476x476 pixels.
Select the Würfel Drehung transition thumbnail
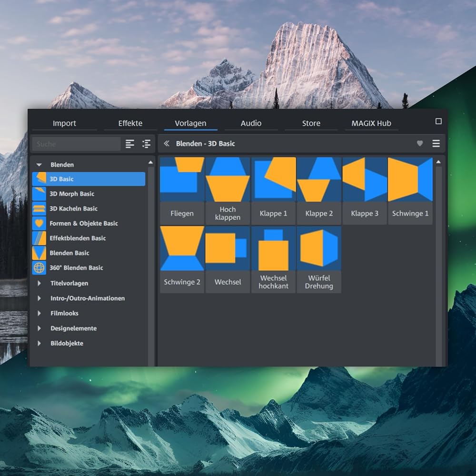pyautogui.click(x=318, y=248)
